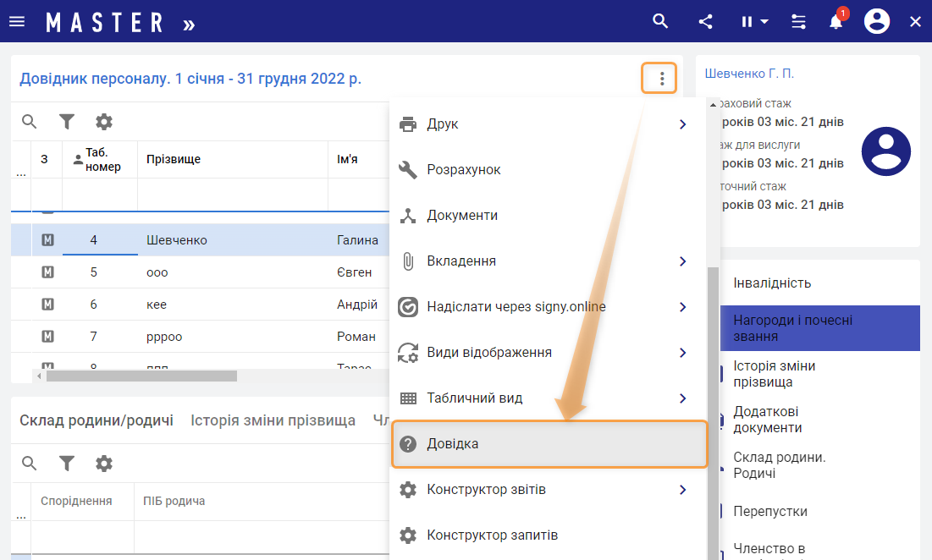Select the row with surname Шевченко

[176, 240]
